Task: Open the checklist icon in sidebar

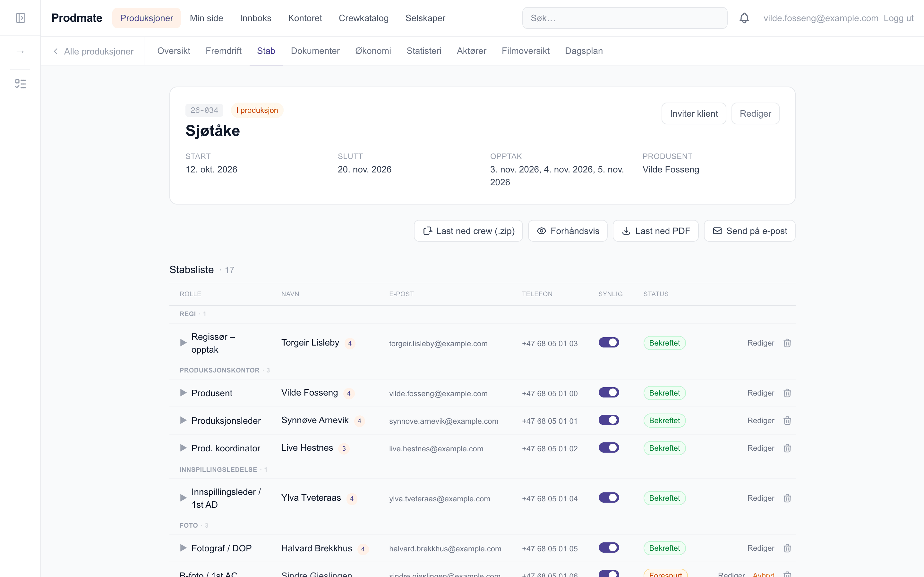Action: click(20, 84)
